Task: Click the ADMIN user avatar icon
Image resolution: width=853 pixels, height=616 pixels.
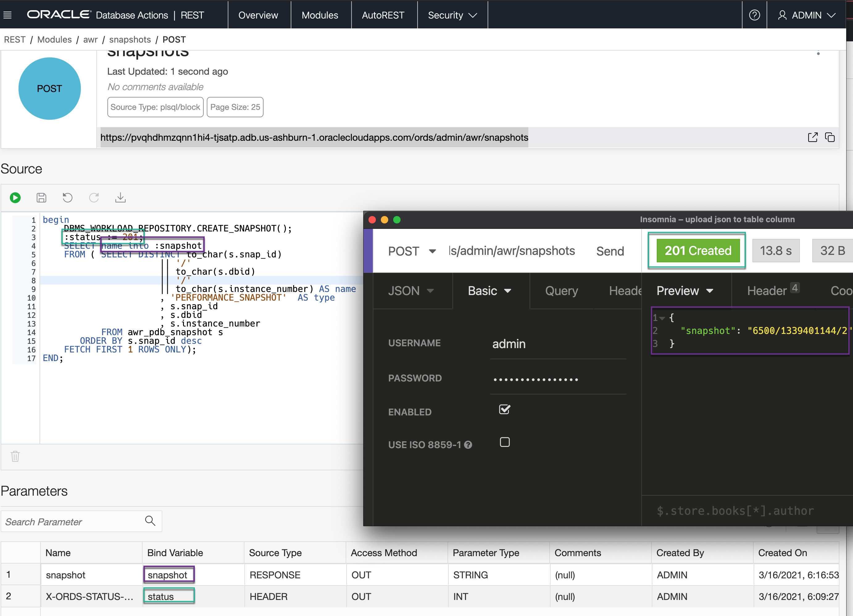Action: [782, 15]
